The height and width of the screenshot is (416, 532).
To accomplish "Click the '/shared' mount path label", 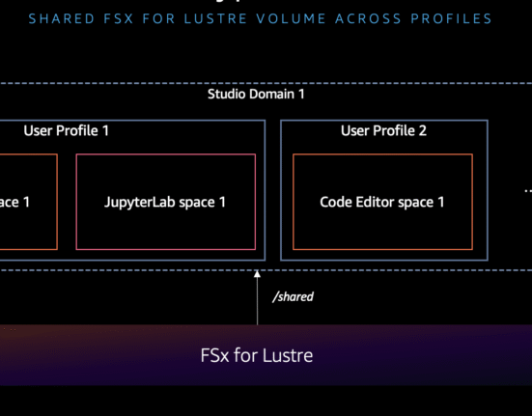I will [294, 297].
